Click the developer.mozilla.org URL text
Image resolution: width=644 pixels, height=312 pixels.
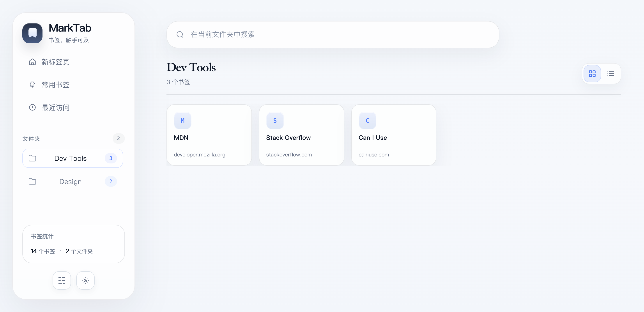point(200,154)
